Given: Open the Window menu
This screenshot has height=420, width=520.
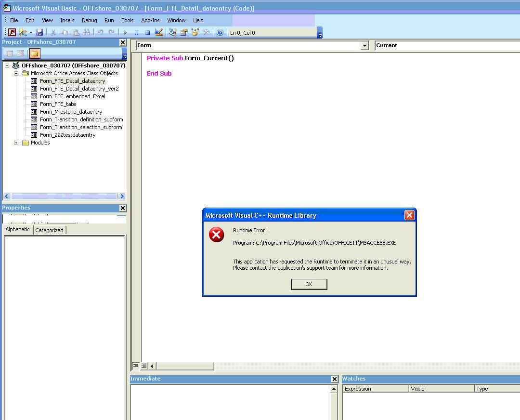Looking at the screenshot, I should pyautogui.click(x=176, y=20).
